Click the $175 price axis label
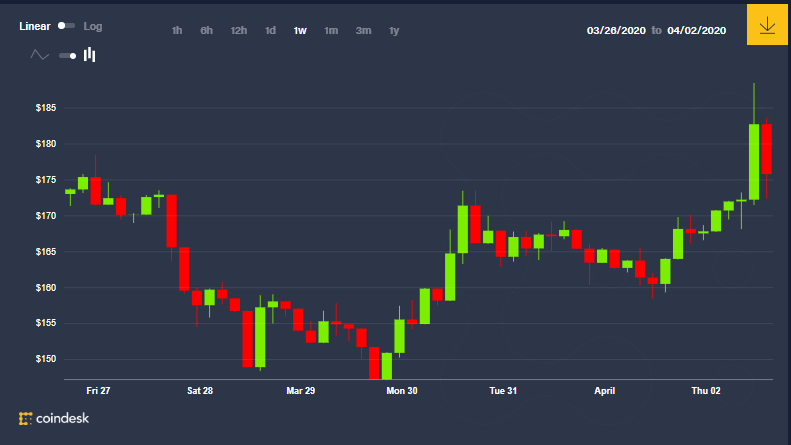The image size is (791, 445). 46,180
